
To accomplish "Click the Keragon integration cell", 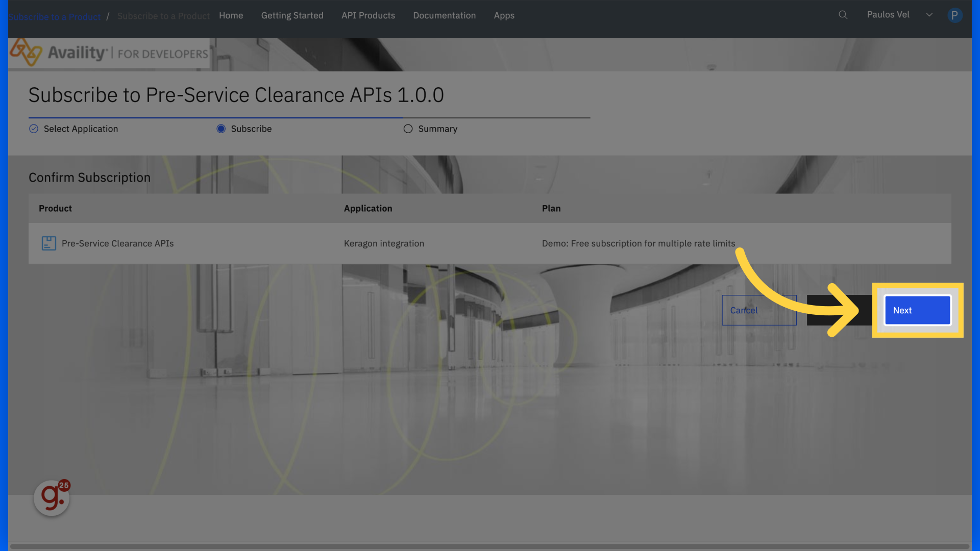I will tap(384, 243).
